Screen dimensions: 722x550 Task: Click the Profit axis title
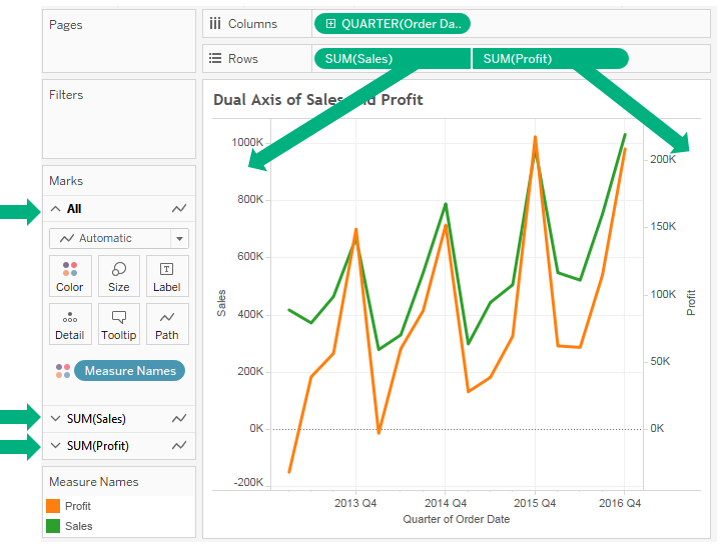pyautogui.click(x=691, y=303)
